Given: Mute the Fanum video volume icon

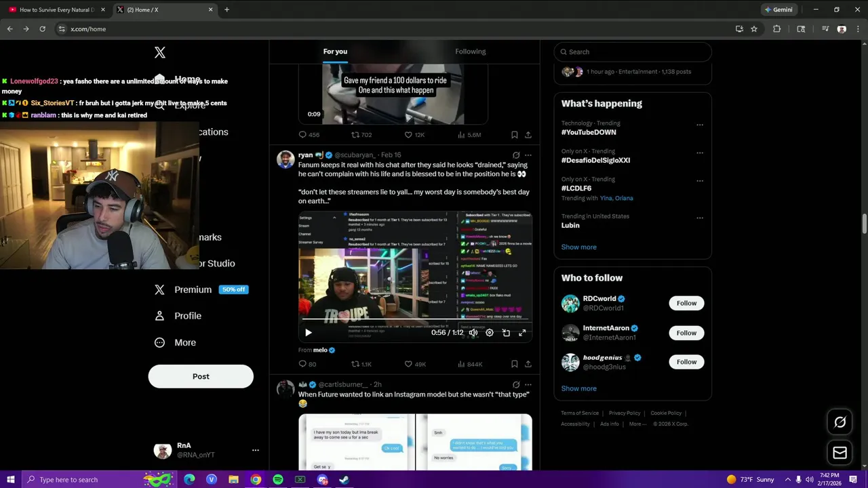Looking at the screenshot, I should [473, 333].
